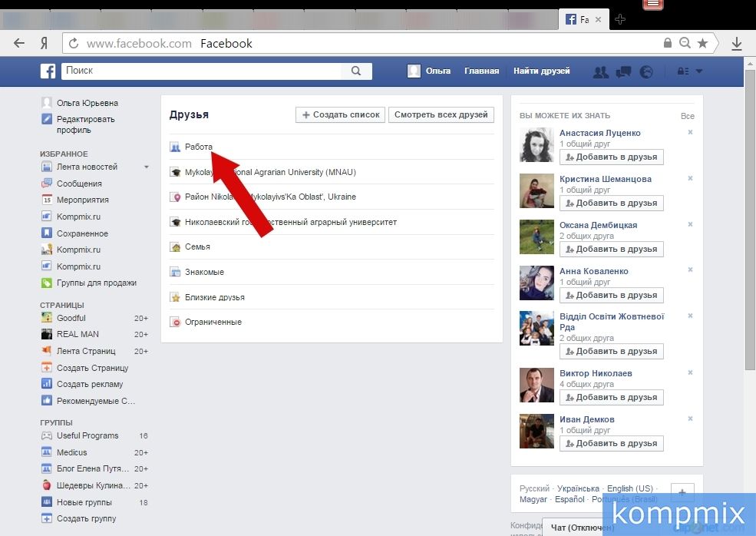
Task: Click Создать список button
Action: click(x=341, y=115)
